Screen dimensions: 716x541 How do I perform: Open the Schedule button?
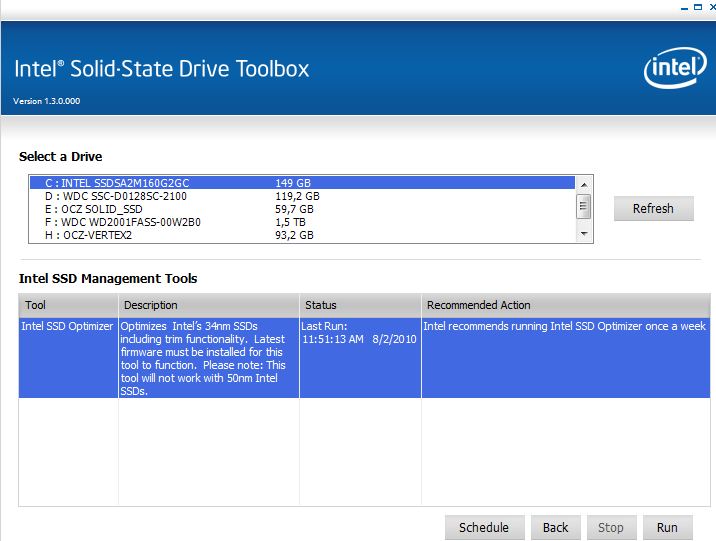pos(484,527)
